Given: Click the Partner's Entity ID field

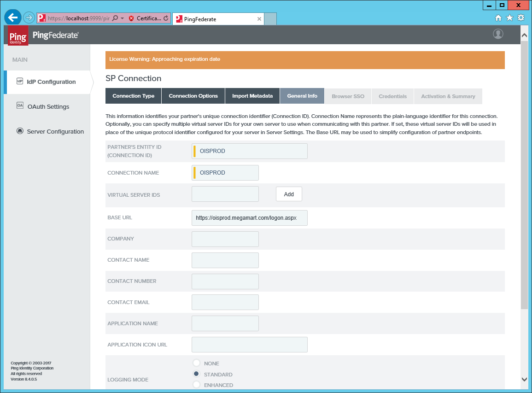Looking at the screenshot, I should (x=250, y=151).
